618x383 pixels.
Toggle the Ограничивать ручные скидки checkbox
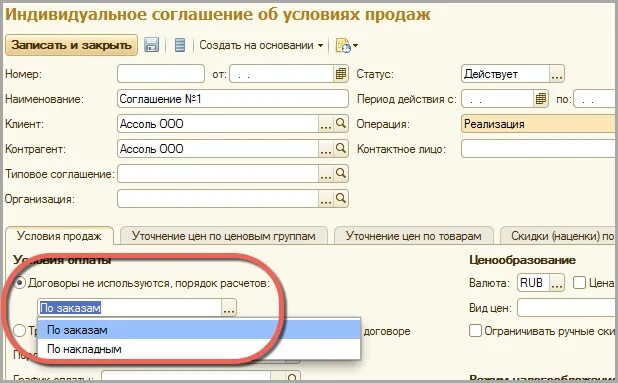tap(475, 331)
